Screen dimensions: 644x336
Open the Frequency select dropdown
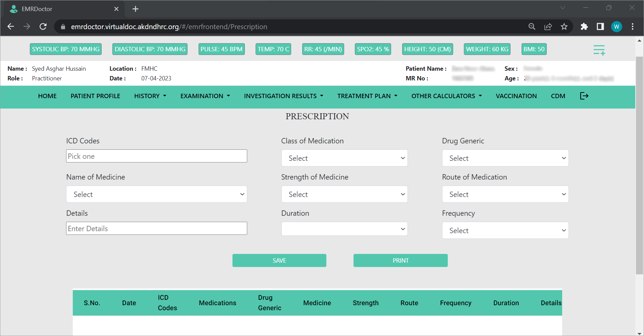click(x=505, y=230)
